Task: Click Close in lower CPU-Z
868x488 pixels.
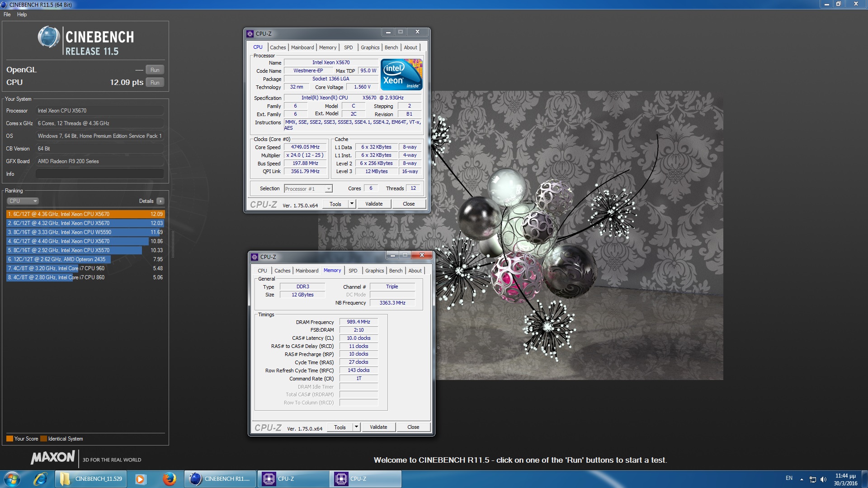Action: pyautogui.click(x=413, y=427)
